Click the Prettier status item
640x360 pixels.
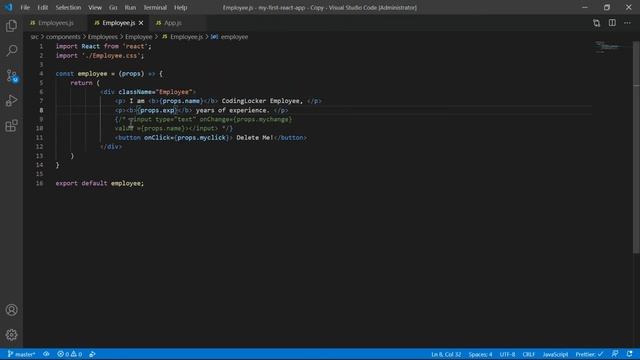[589, 354]
